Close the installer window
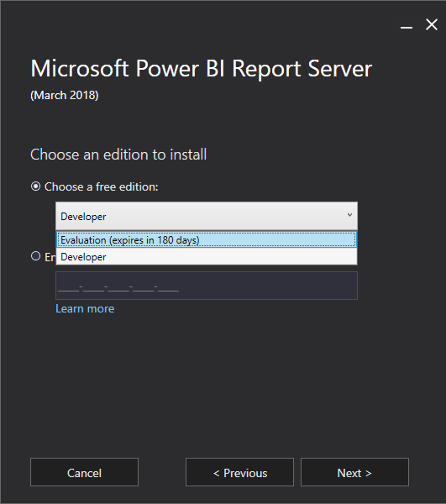 431,24
